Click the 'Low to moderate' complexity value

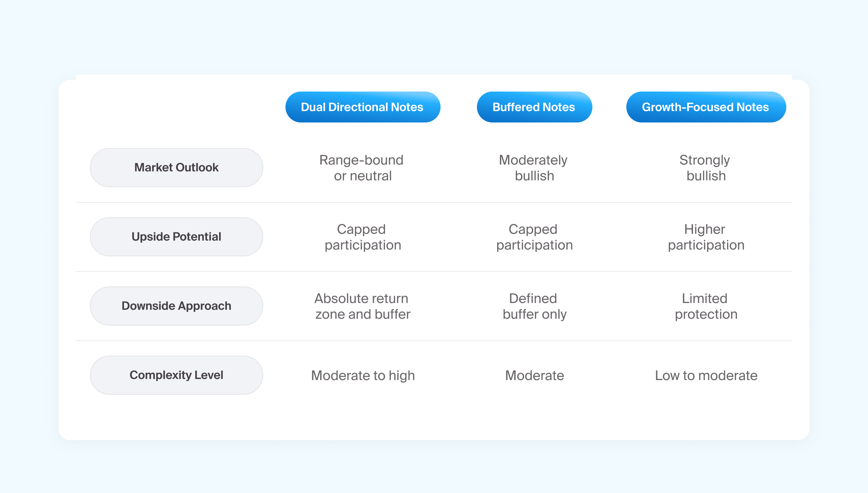click(706, 375)
